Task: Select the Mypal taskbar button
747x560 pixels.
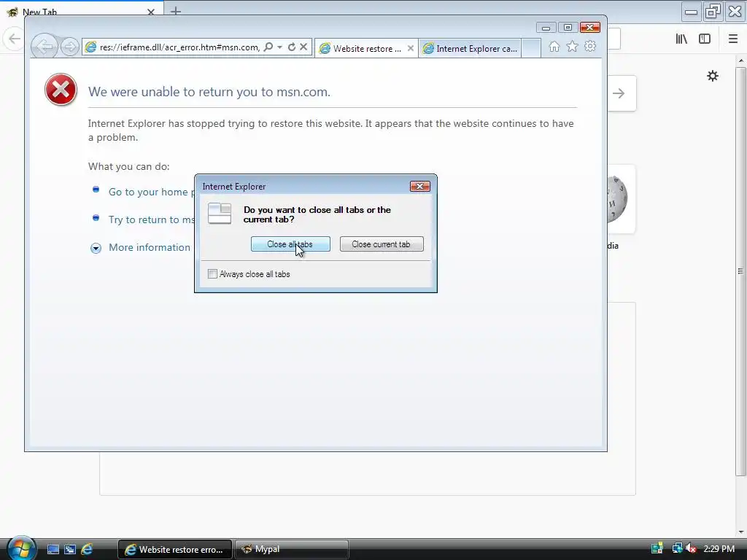Action: coord(292,550)
